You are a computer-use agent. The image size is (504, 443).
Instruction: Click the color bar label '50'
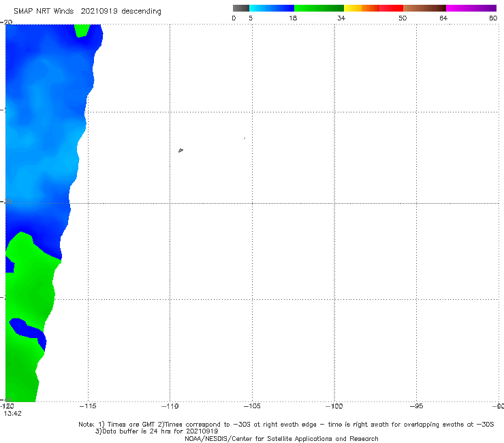coord(403,18)
